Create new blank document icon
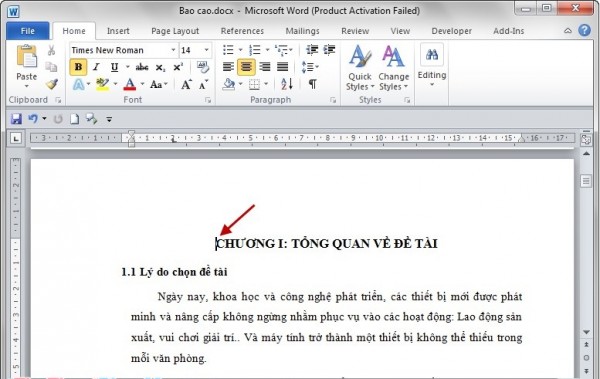Viewport: 600px width, 379px height. (x=74, y=119)
